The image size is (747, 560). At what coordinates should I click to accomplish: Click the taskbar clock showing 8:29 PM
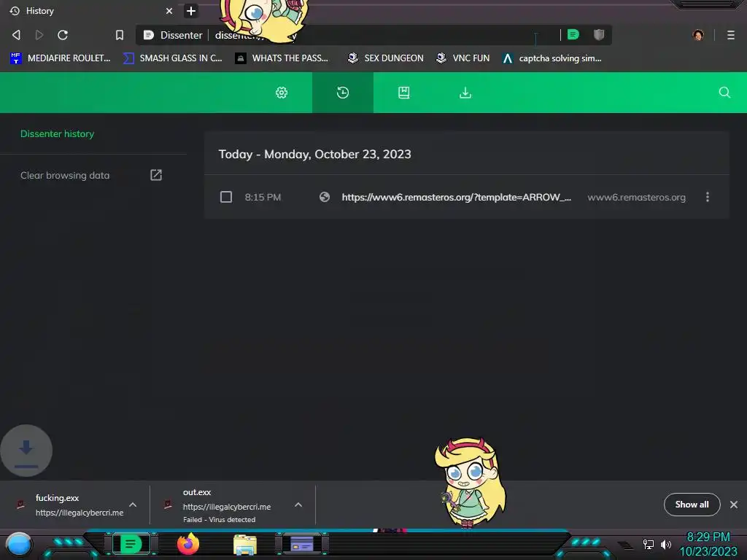[708, 544]
